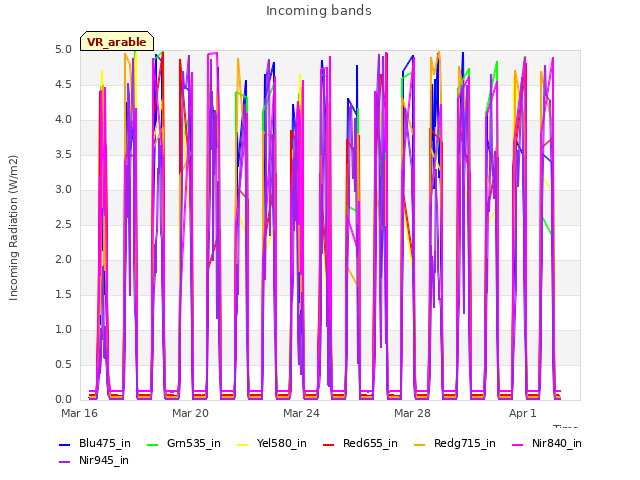Click the 1.0 y-axis tick label

[x=63, y=329]
